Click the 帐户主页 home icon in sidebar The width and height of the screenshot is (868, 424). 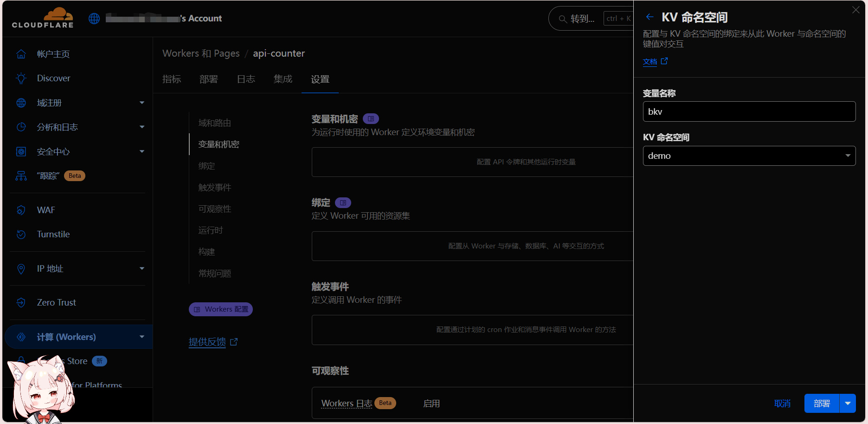pos(21,54)
